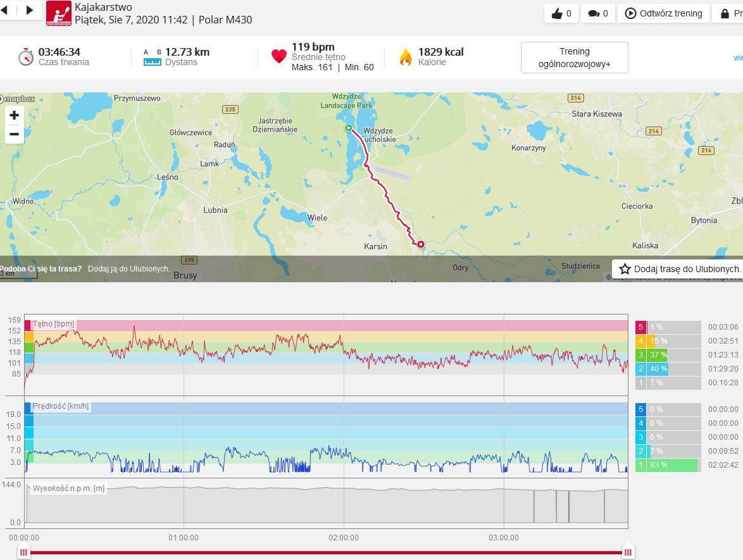Grab the left timeline range handle
Screen dimensions: 743x560
click(x=23, y=552)
